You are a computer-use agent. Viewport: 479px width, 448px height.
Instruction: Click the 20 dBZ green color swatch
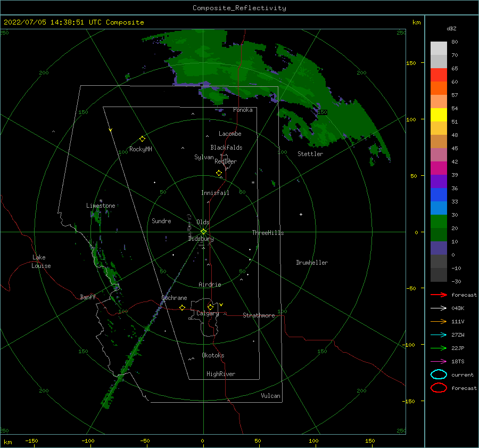click(439, 222)
